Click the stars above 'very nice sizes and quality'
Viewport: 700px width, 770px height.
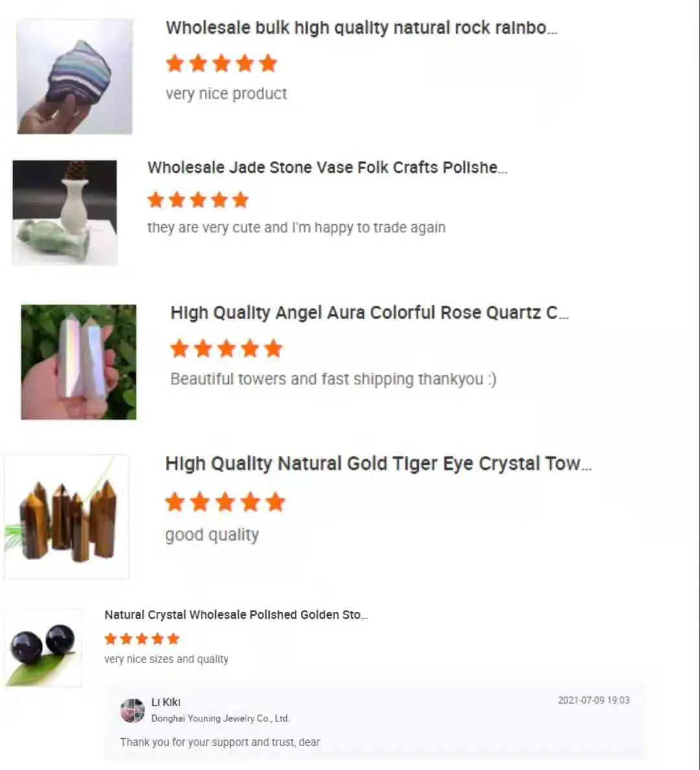pos(142,638)
